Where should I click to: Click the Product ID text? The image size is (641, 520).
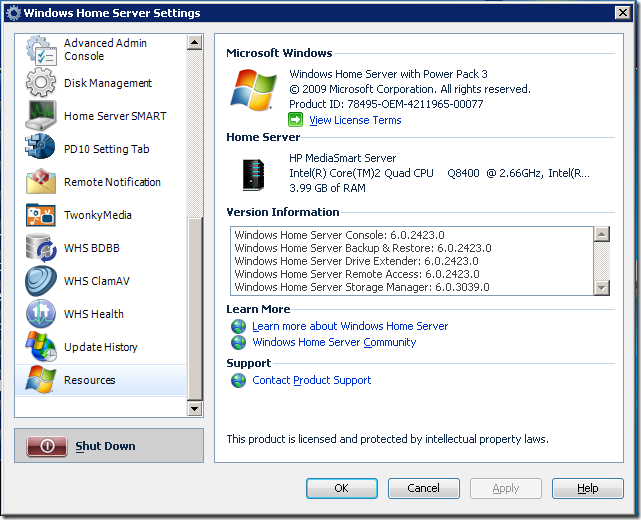[386, 104]
